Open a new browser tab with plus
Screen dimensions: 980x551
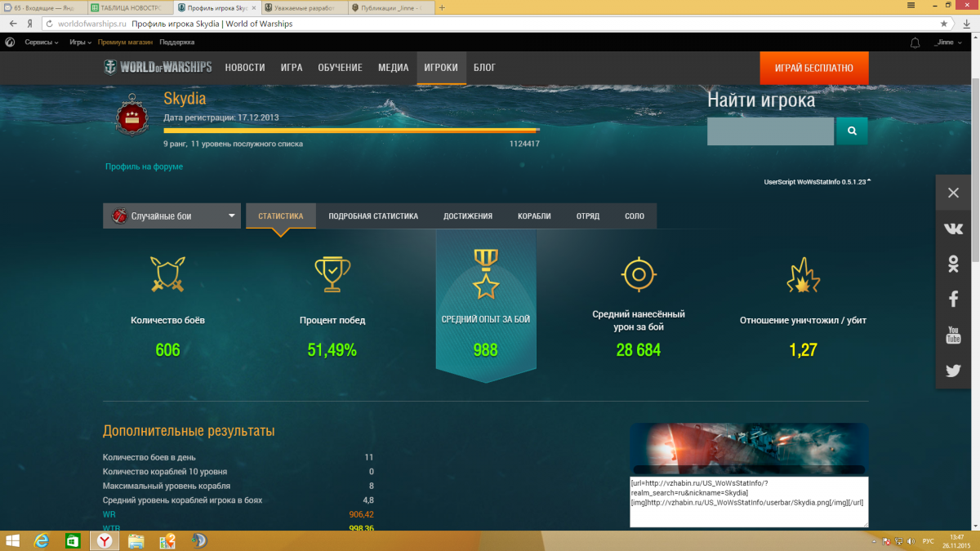[442, 7]
